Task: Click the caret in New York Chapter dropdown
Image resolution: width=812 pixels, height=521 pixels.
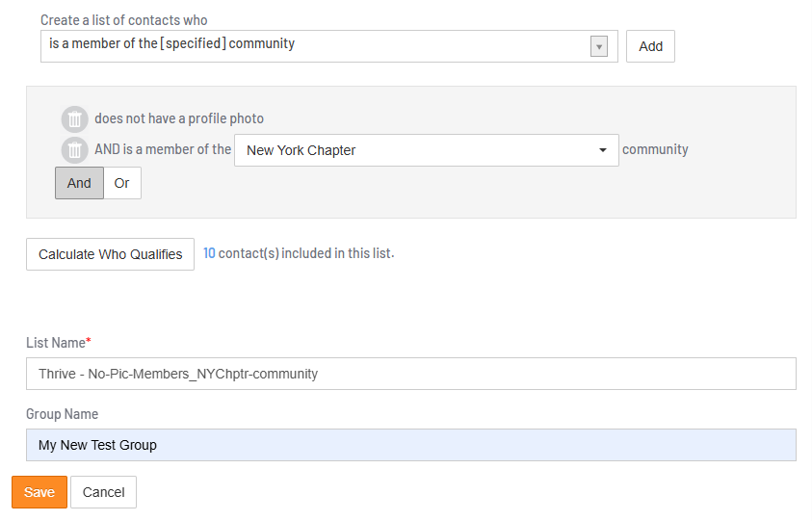Action: (x=603, y=150)
